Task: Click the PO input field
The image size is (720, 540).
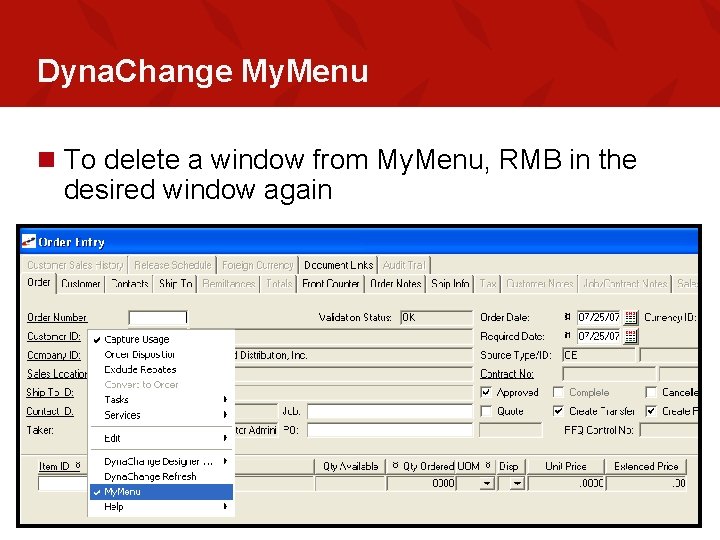Action: coord(389,430)
